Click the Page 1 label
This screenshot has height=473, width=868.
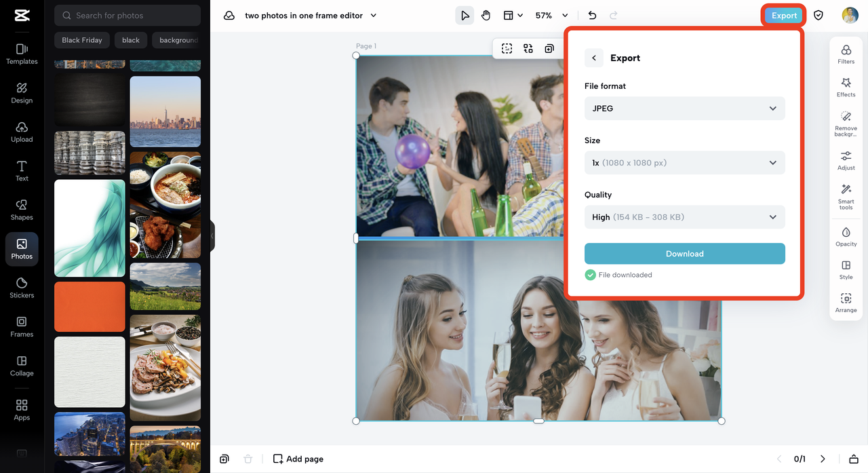click(366, 46)
